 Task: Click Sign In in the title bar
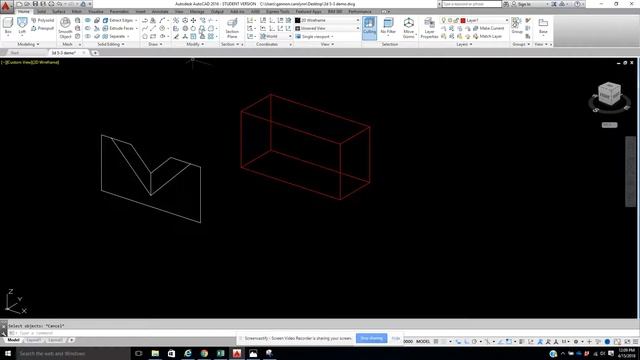(x=525, y=4)
